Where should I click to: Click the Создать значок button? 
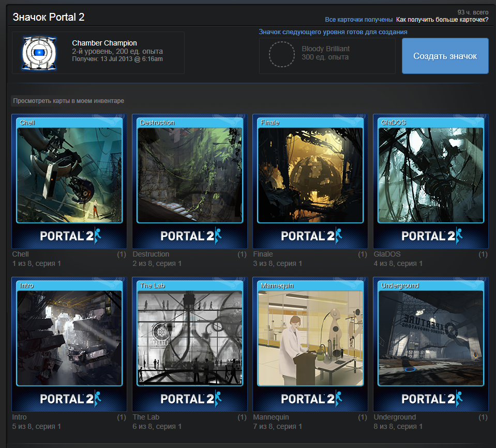pos(445,56)
